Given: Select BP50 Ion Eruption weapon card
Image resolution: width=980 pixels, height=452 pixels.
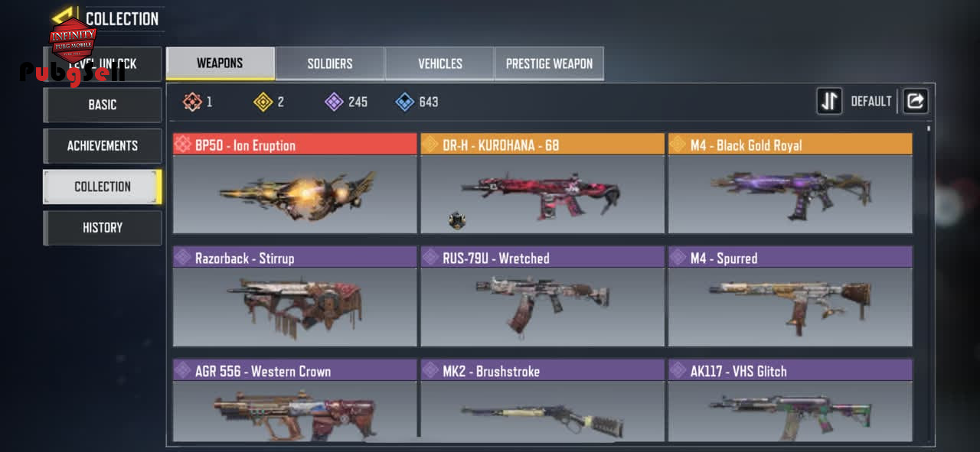Looking at the screenshot, I should pyautogui.click(x=295, y=184).
